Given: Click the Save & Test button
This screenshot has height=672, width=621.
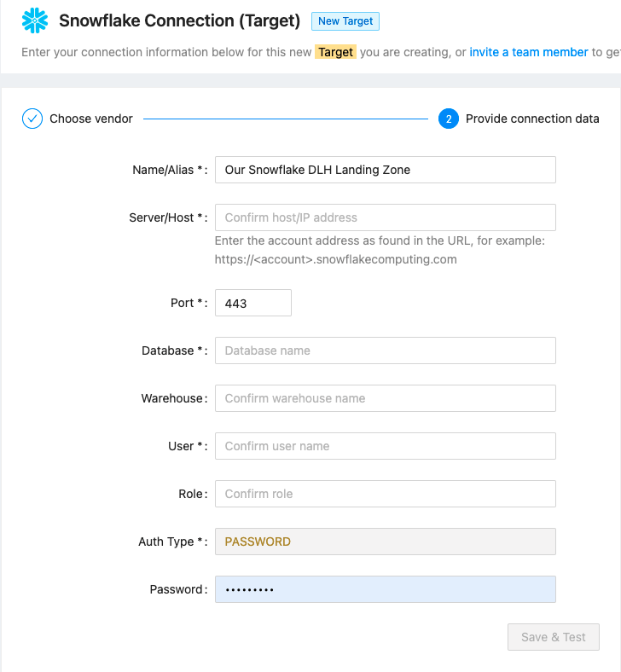Looking at the screenshot, I should (554, 637).
